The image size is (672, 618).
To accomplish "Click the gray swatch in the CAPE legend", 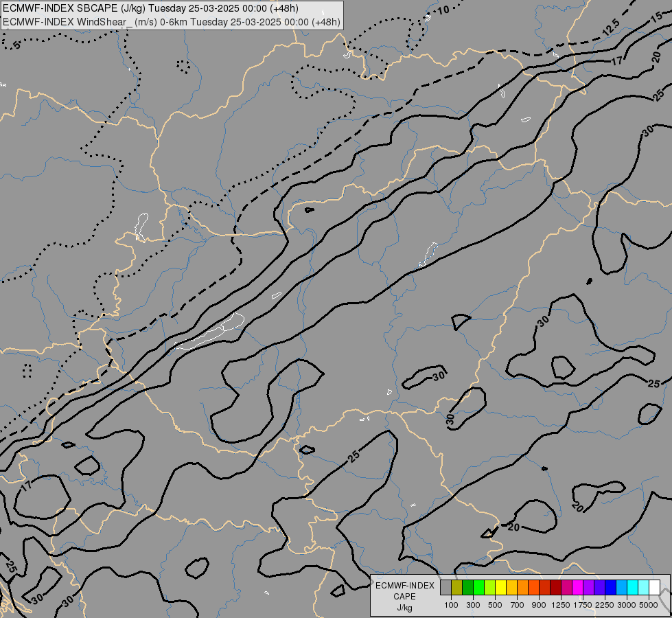I will click(445, 588).
